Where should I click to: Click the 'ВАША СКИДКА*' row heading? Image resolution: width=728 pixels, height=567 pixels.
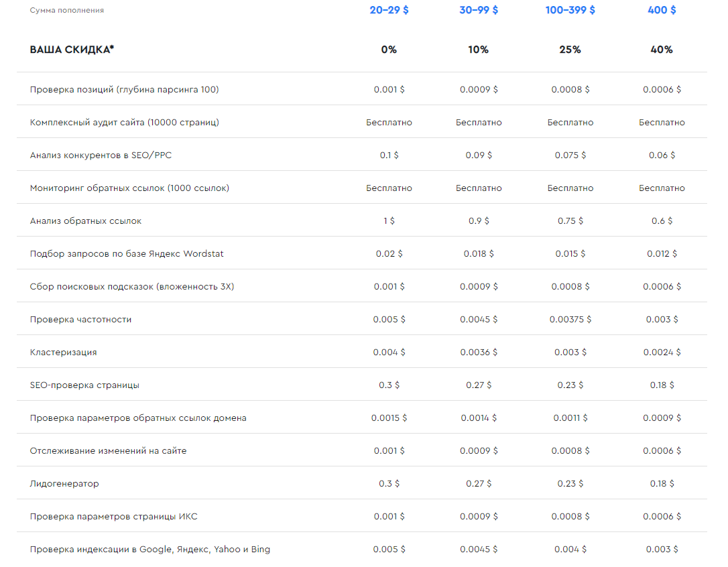click(x=72, y=50)
